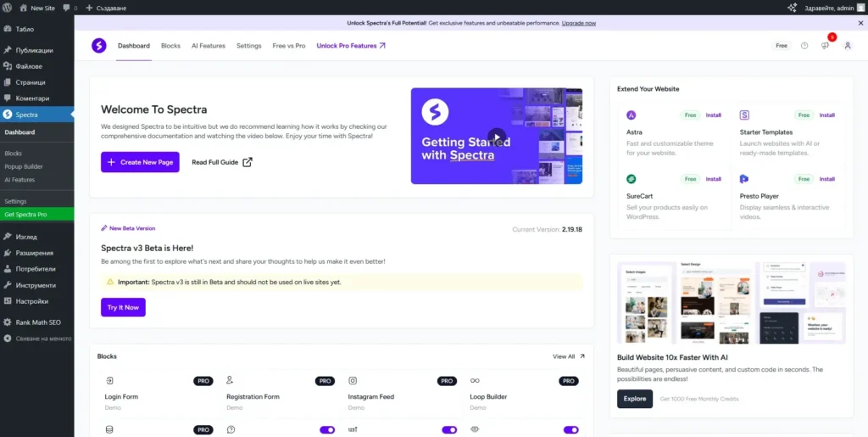Open Инструменти tools in the sidebar
868x437 pixels.
(x=37, y=285)
